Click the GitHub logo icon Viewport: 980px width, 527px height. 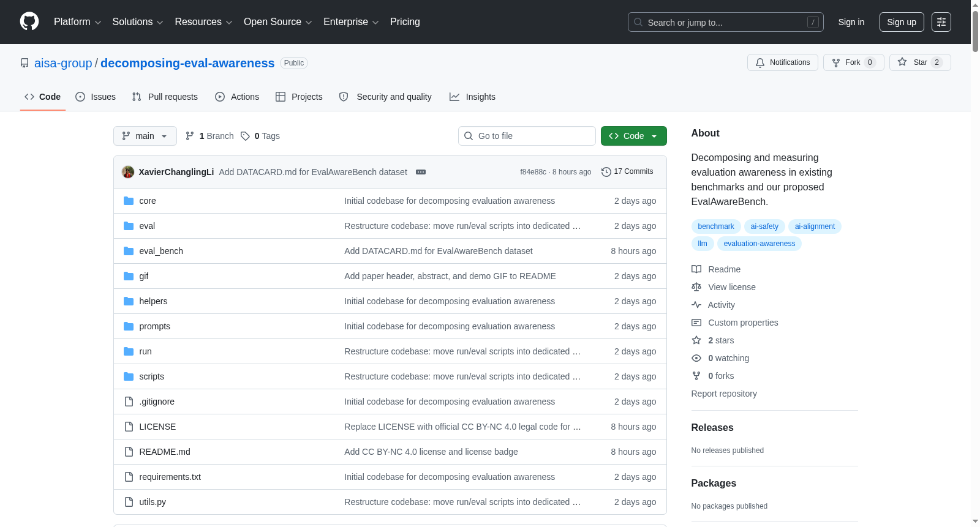click(29, 22)
